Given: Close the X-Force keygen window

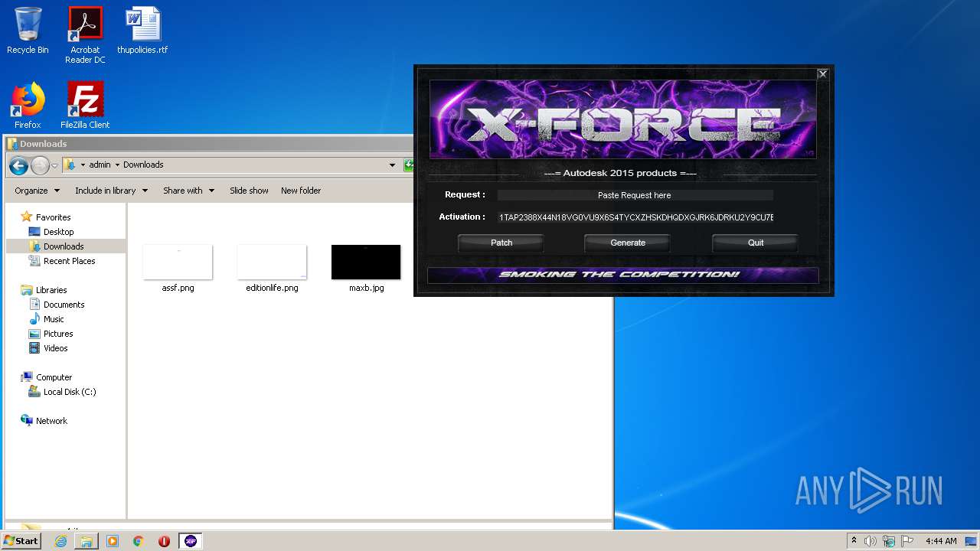Looking at the screenshot, I should [822, 74].
